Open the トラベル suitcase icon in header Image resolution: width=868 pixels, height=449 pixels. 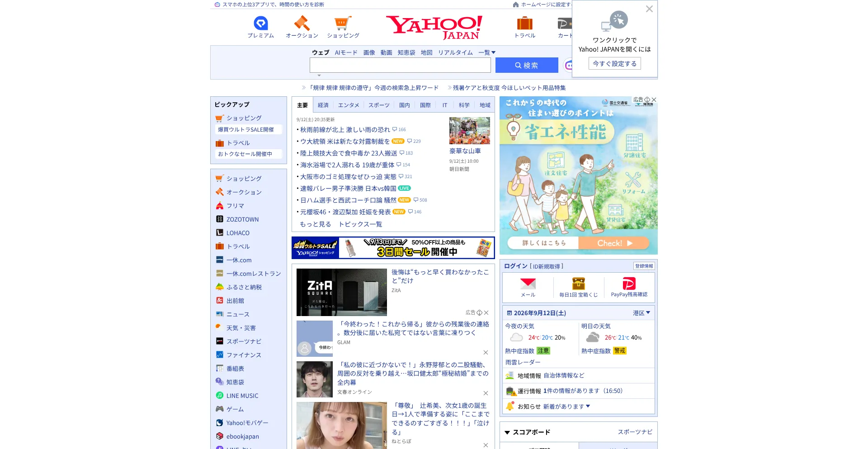[x=525, y=23]
